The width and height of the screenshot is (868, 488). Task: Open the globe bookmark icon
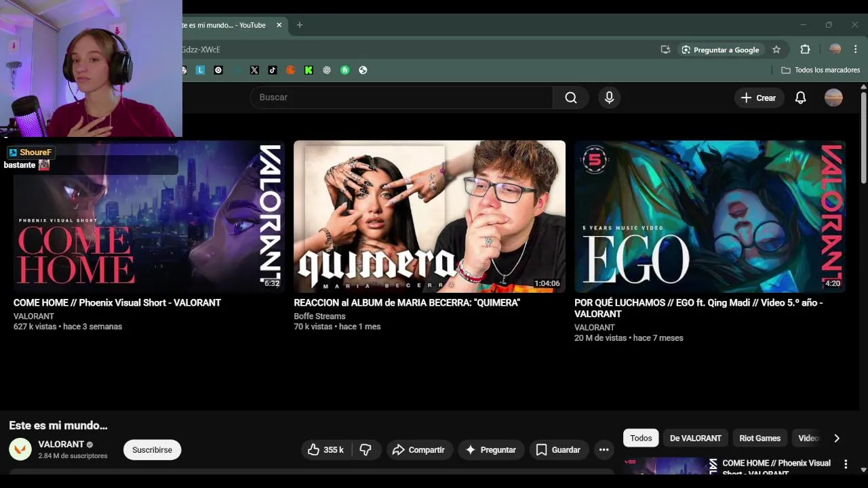(x=363, y=70)
